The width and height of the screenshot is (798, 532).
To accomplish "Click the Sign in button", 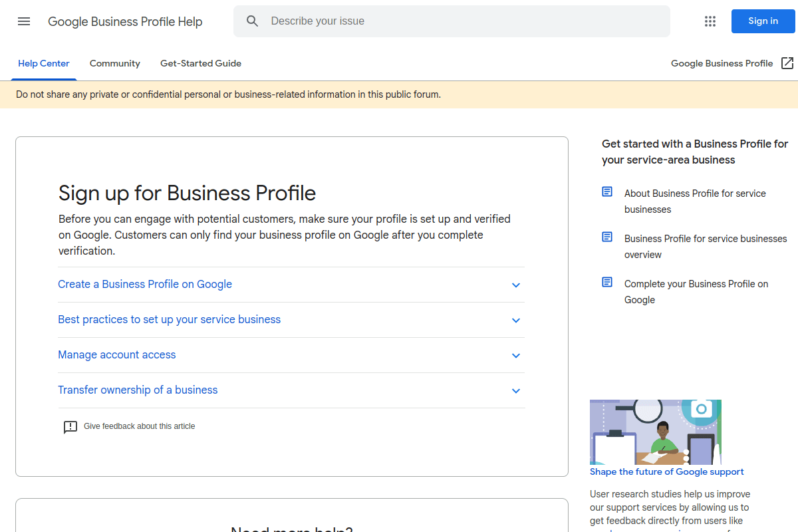I will click(762, 21).
